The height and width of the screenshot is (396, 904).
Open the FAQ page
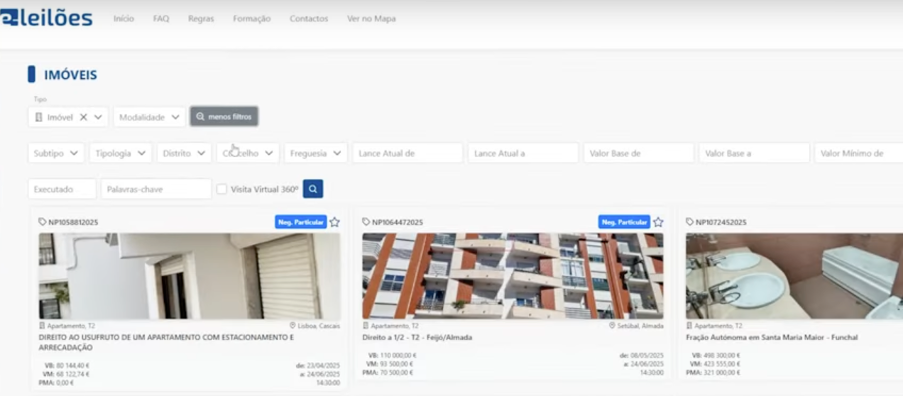point(161,19)
